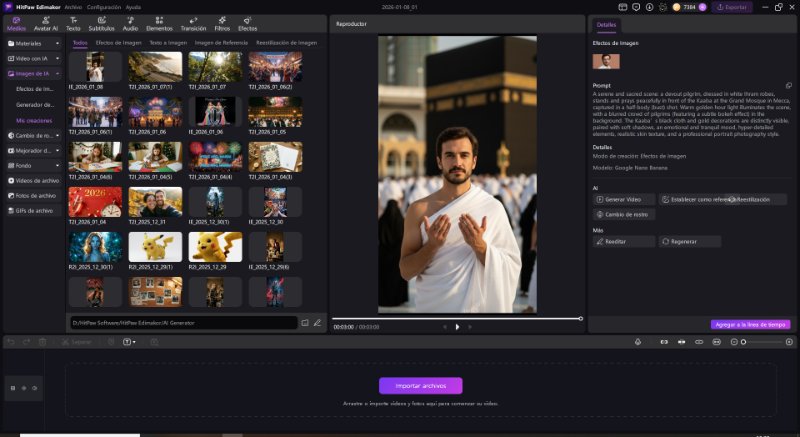The width and height of the screenshot is (800, 437).
Task: Toggle track mute icon in timeline header
Action: pos(34,388)
